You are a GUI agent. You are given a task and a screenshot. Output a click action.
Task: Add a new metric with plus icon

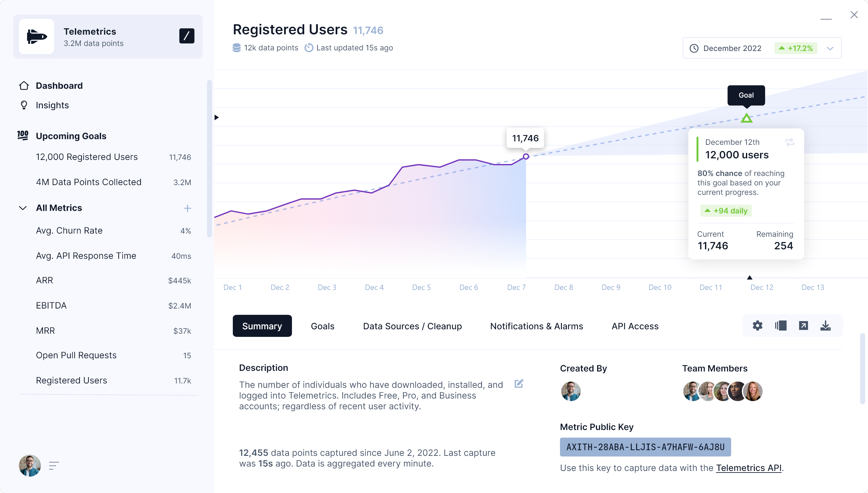click(x=188, y=208)
